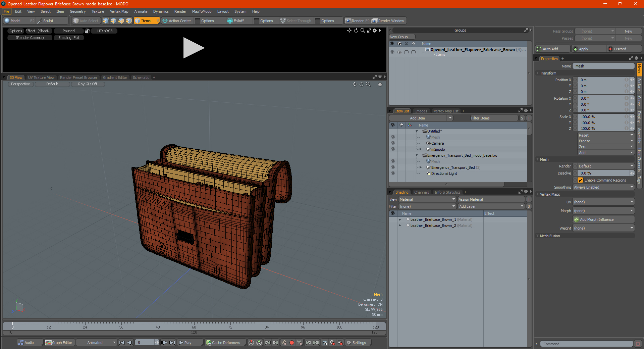Toggle visibility of Opened_Leather_Flapover_Briefcase_Brown group

coord(392,52)
